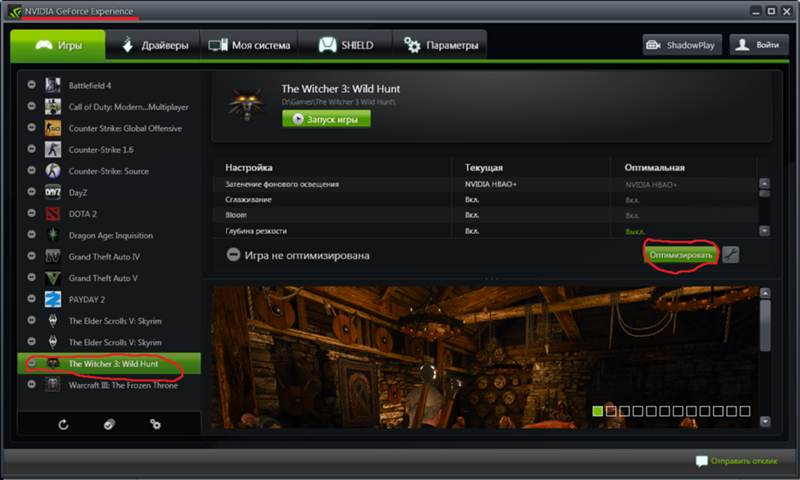This screenshot has width=800, height=480.
Task: Click screenshot panel scroll up arrow
Action: point(765,293)
